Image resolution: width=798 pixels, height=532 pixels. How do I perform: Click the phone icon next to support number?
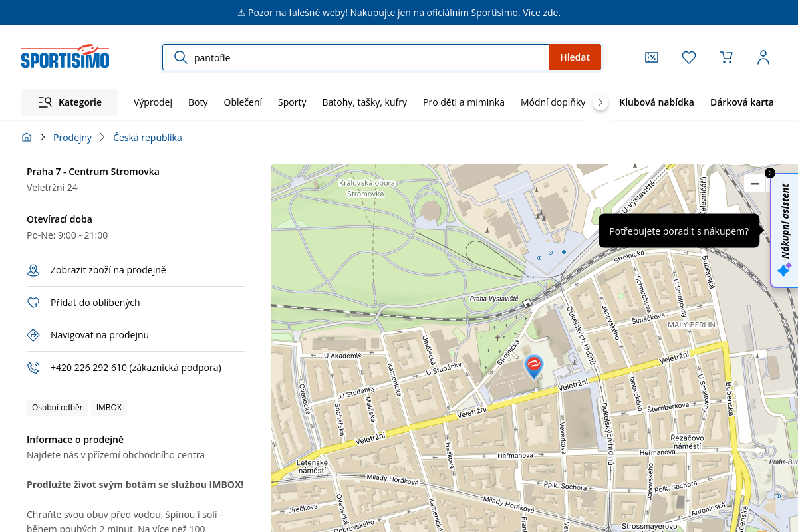33,368
